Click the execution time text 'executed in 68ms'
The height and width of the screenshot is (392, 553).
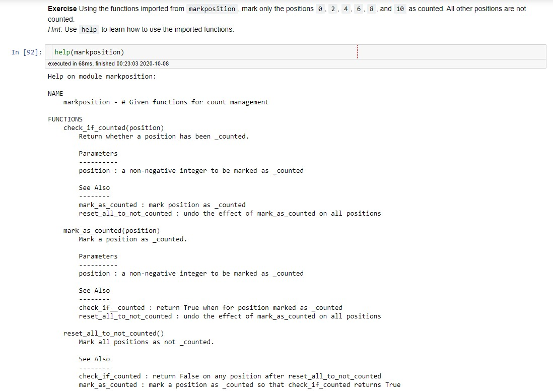70,63
